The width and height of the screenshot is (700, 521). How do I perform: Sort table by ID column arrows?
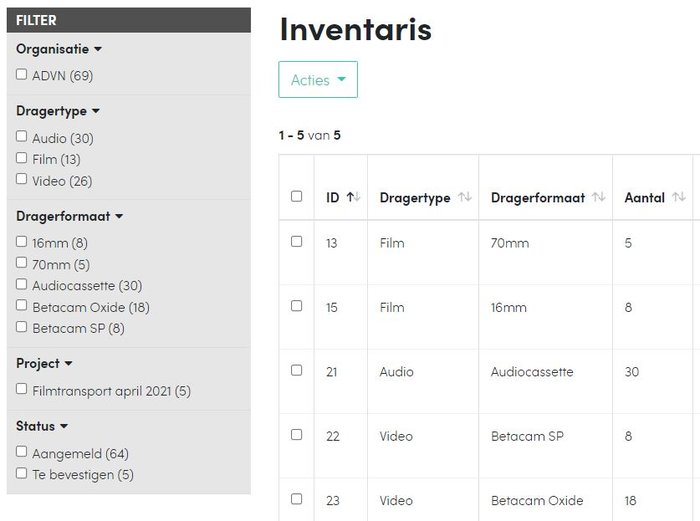(354, 197)
